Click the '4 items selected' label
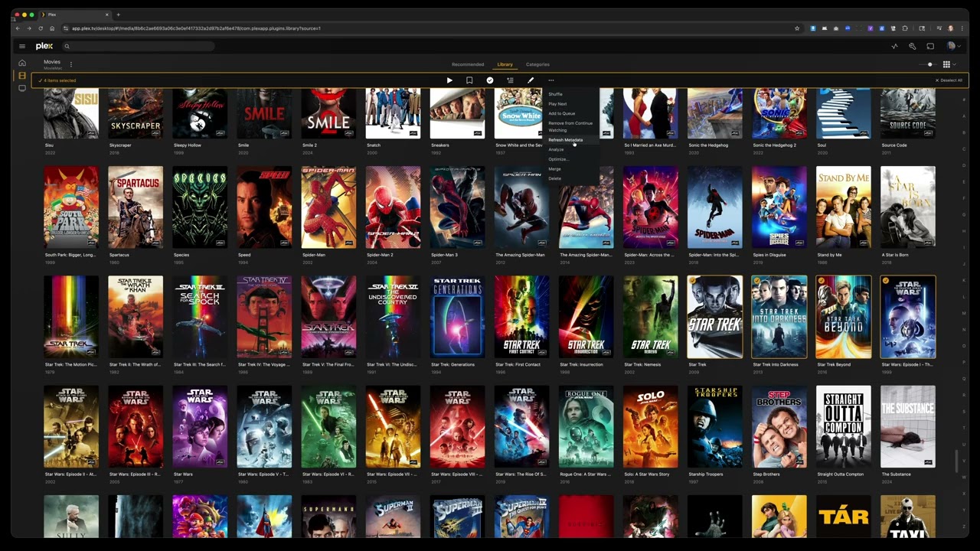This screenshot has height=551, width=980. [60, 80]
